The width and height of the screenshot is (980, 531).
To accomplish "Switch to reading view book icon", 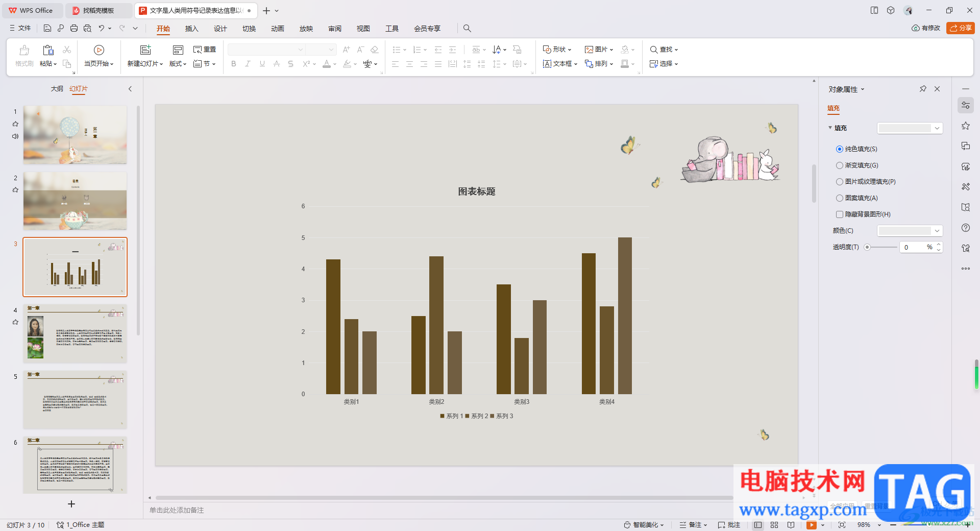I will pyautogui.click(x=791, y=525).
